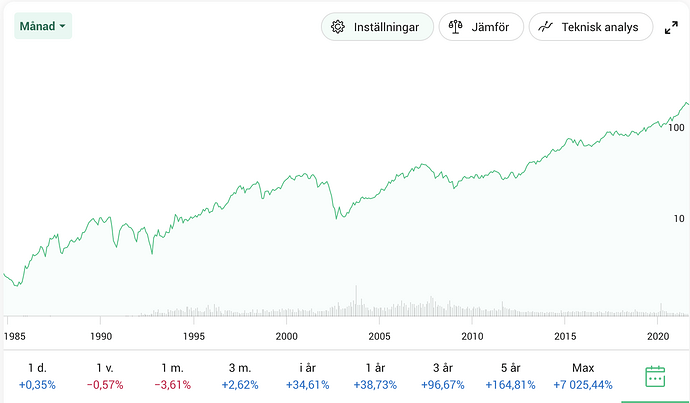Click the 2000 label on time axis
This screenshot has height=403, width=690.
click(287, 336)
